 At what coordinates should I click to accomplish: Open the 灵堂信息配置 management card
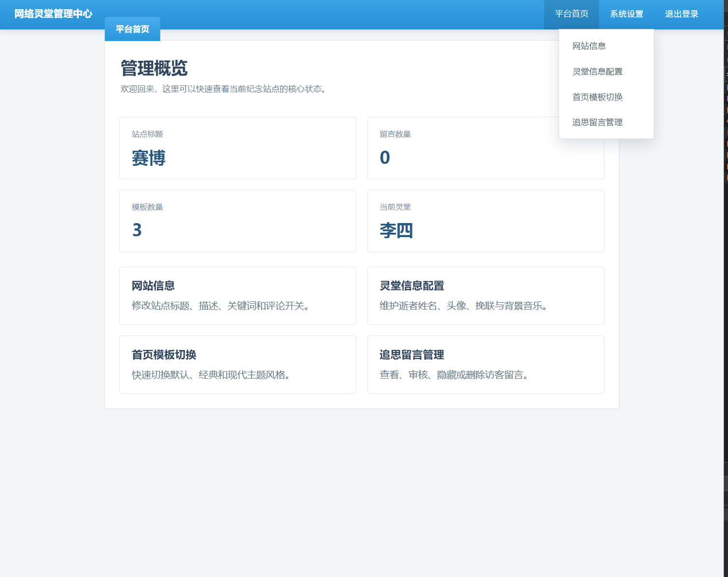pos(485,296)
